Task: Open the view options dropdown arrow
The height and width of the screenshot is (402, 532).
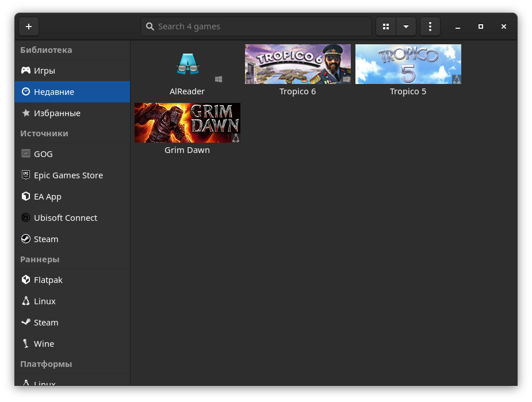Action: click(x=406, y=26)
